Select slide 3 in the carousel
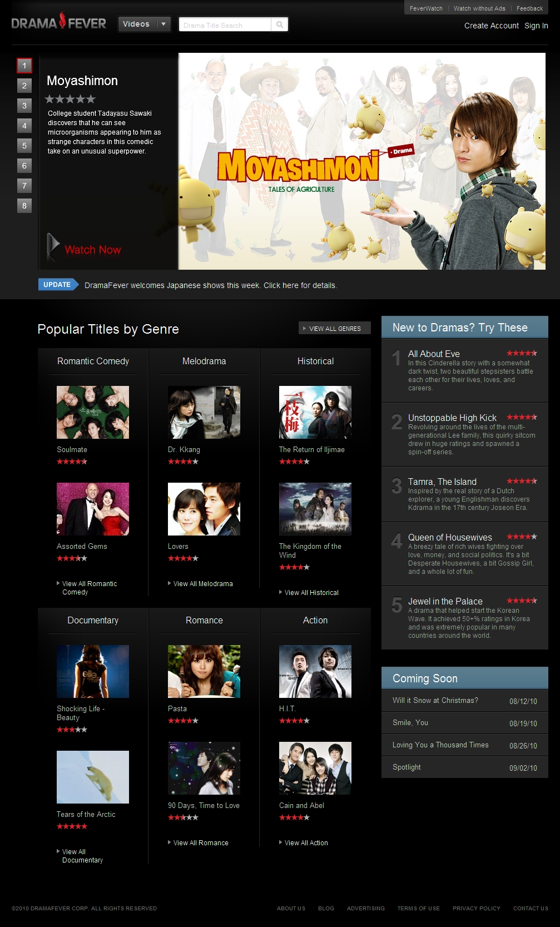The height and width of the screenshot is (927, 560). [24, 106]
